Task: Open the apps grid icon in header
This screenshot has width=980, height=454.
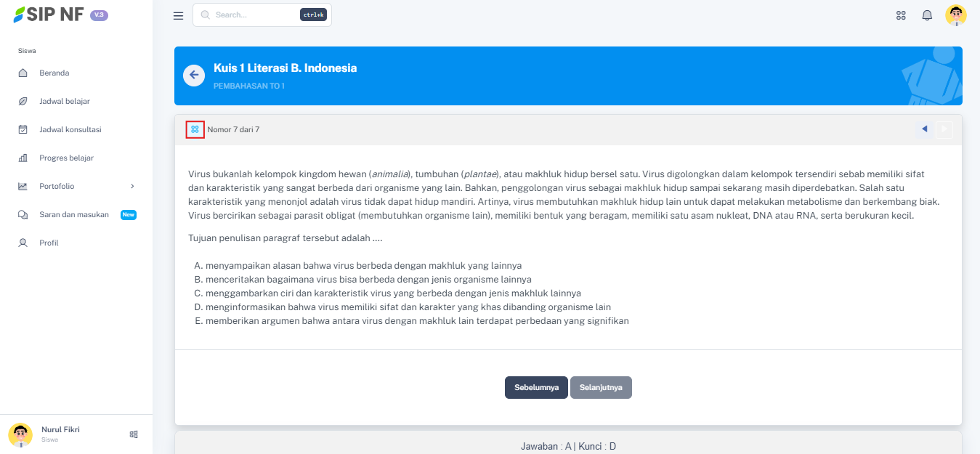Action: [x=901, y=15]
